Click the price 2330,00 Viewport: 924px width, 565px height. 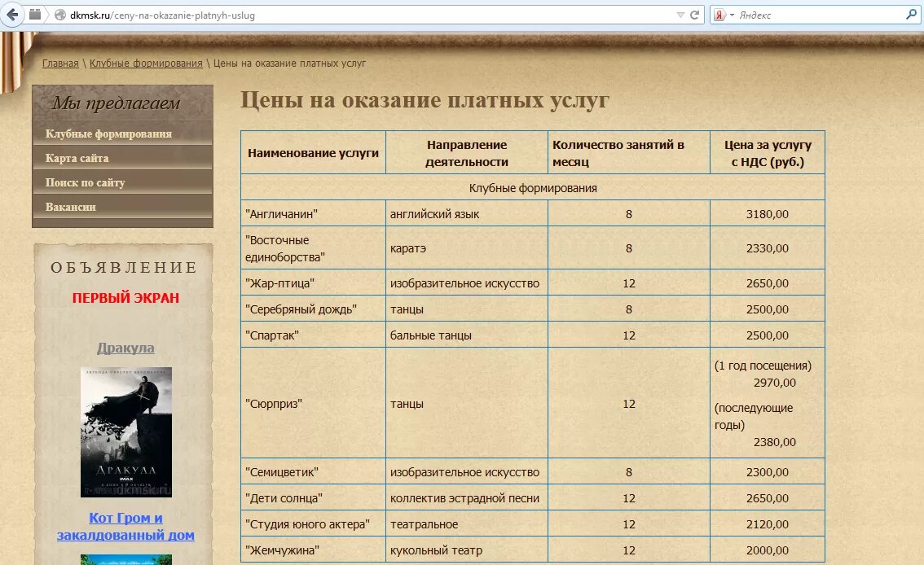click(768, 248)
